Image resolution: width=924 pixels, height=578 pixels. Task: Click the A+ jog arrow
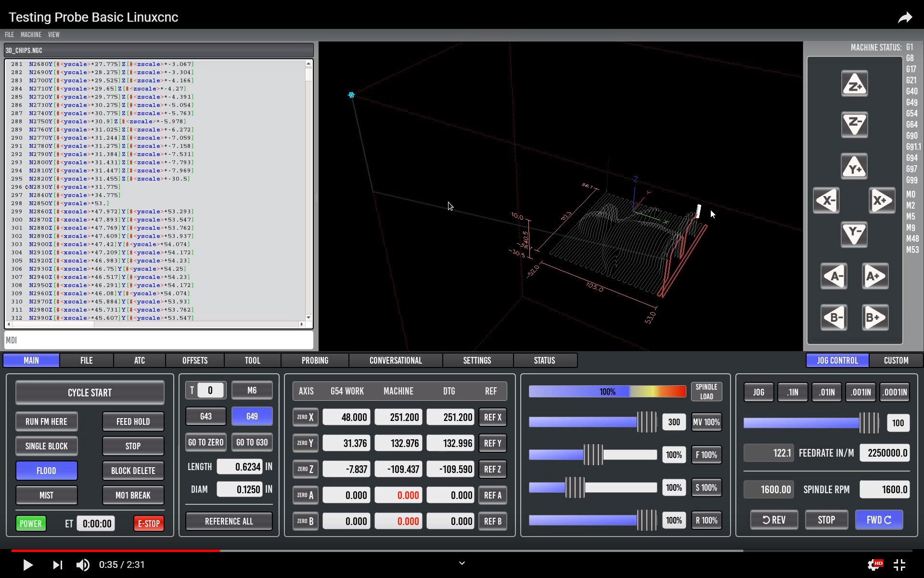875,276
